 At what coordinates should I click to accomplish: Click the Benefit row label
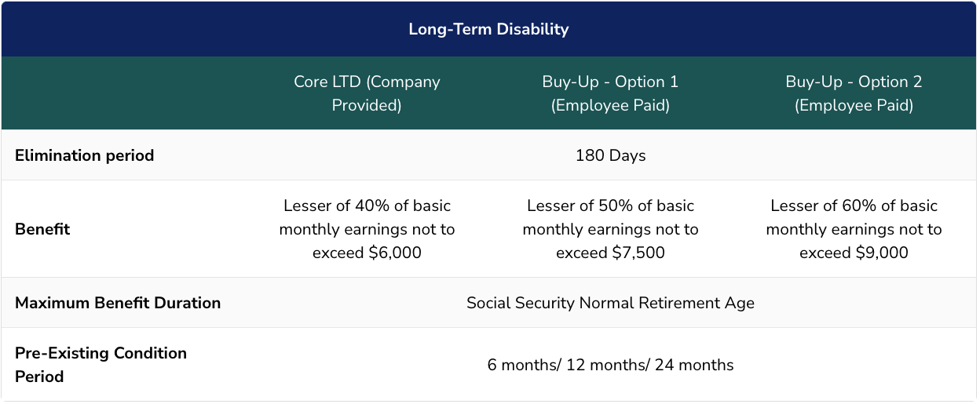(x=42, y=229)
